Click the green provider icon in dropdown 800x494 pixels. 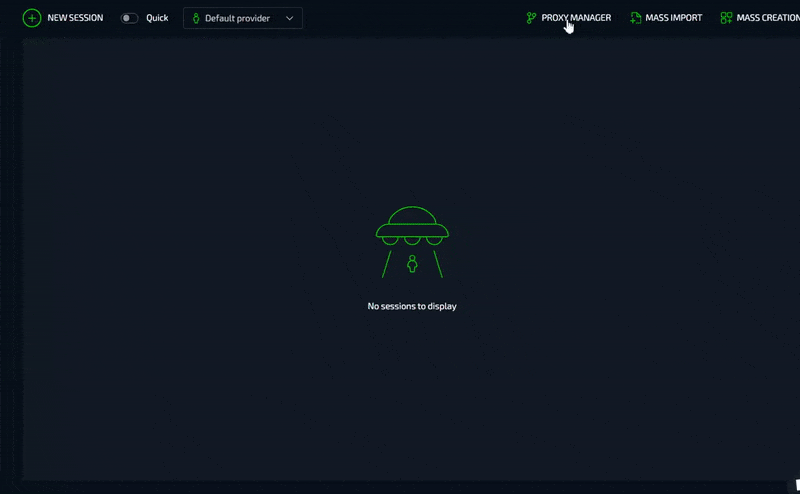coord(196,18)
